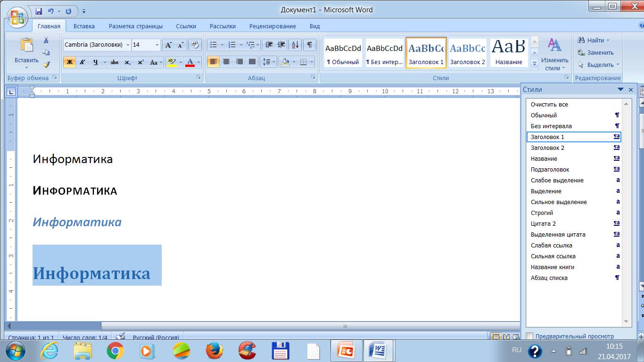
Task: Click the red font color swatch
Action: pos(190,62)
